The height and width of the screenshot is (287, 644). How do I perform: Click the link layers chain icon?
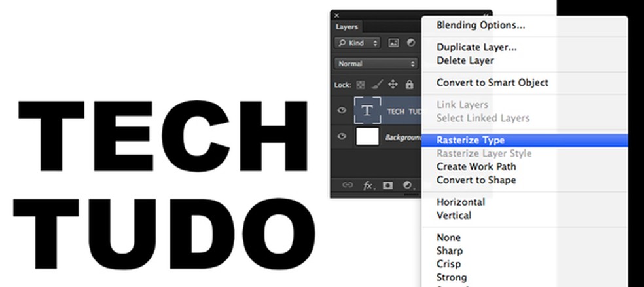348,185
